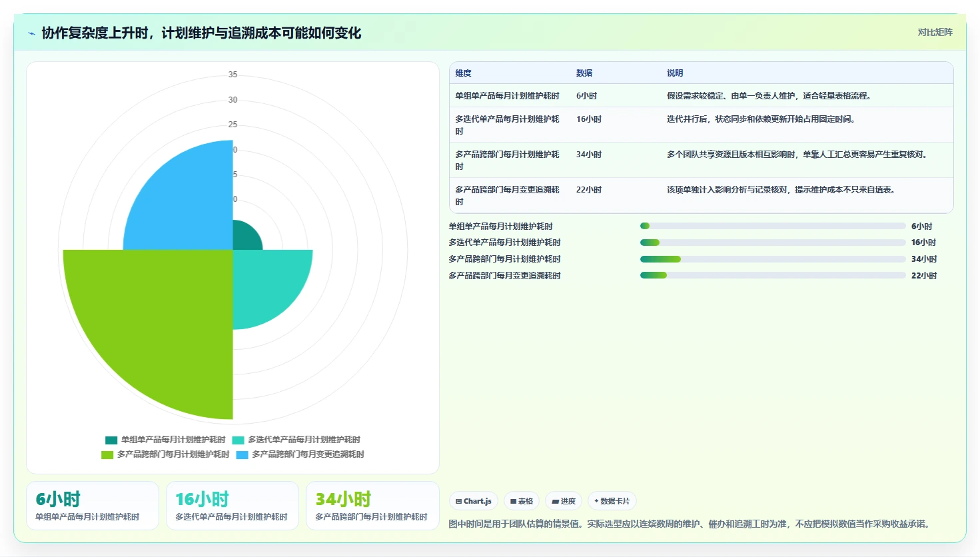Click table cell 6小时
980x557 pixels.
(x=586, y=96)
